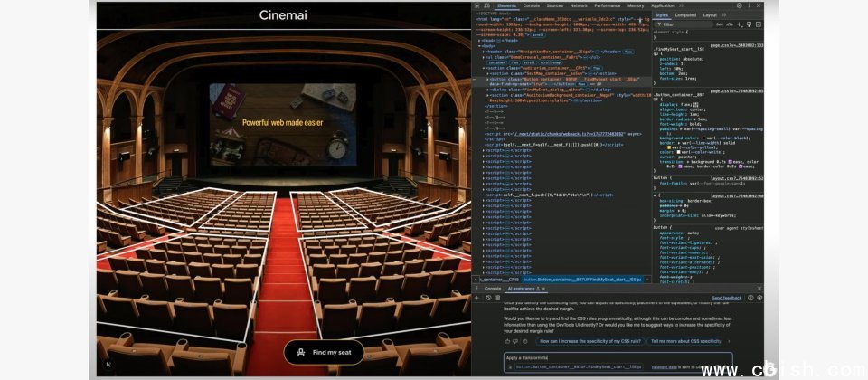Expand the head element node
This screenshot has width=868, height=380.
pyautogui.click(x=479, y=41)
